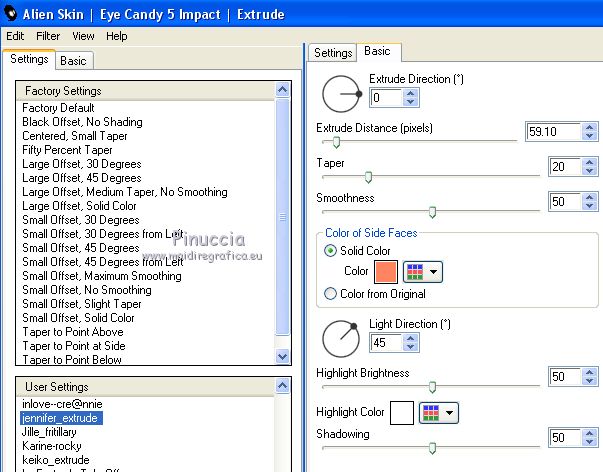Screen dimensions: 603x472
Task: Click Factory Settings scrollbar down arrow
Action: (282, 356)
